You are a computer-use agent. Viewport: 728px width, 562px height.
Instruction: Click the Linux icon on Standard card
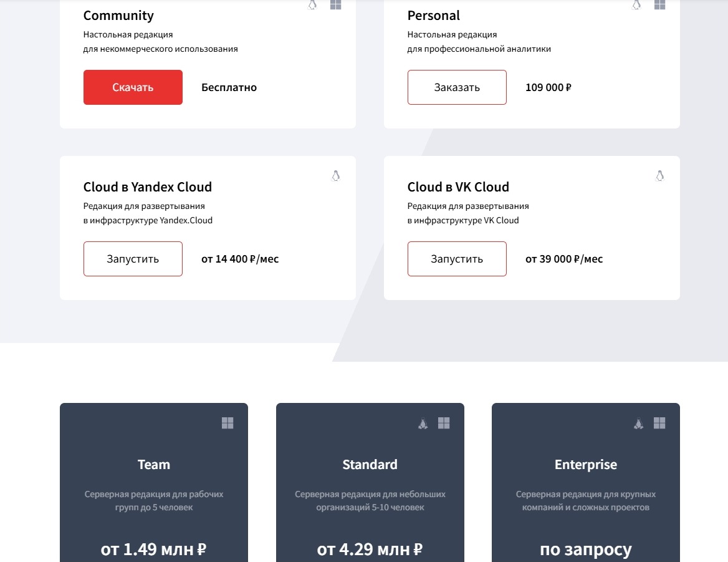(423, 424)
